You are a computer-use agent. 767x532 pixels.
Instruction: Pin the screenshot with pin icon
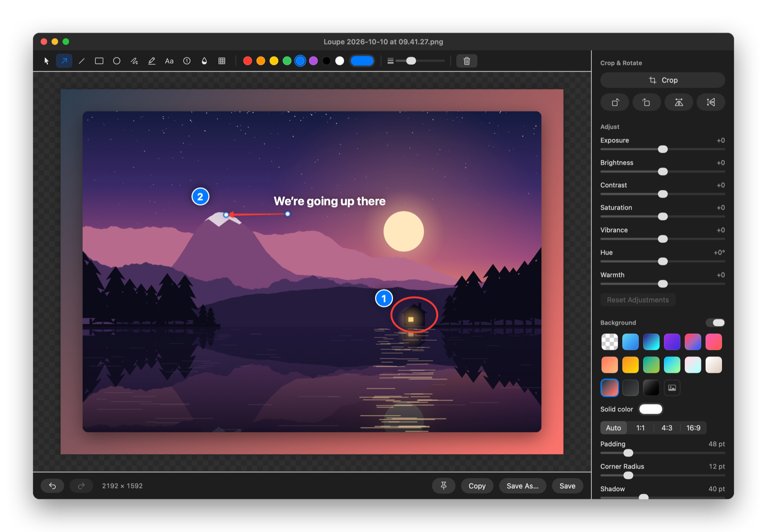coord(444,486)
